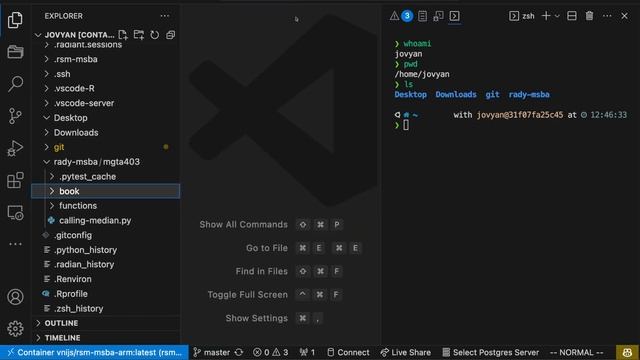Screen dimensions: 640x360
Task: Start Live Share from status bar
Action: [405, 352]
